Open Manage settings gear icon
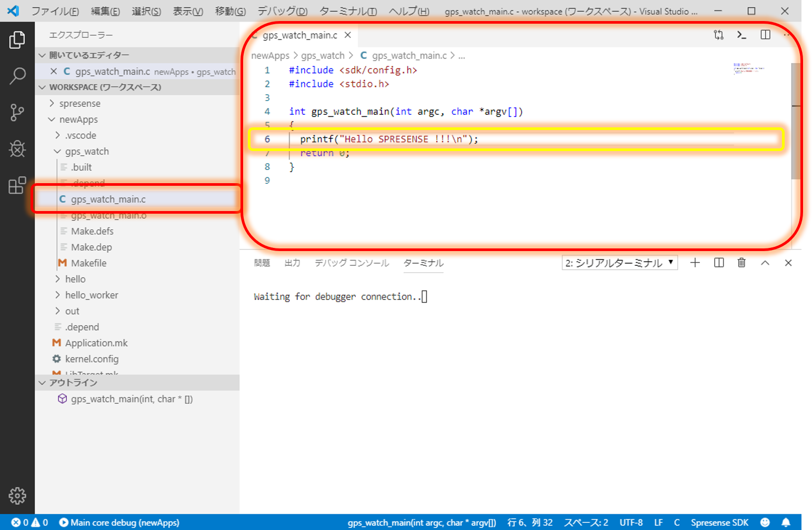Screen dimensions: 812x530 pos(17,495)
